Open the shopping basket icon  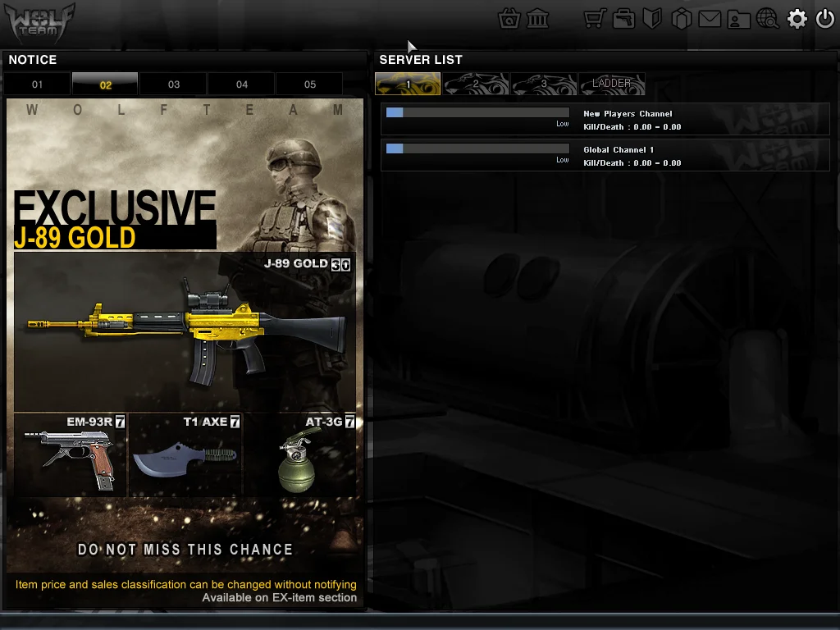[x=509, y=20]
